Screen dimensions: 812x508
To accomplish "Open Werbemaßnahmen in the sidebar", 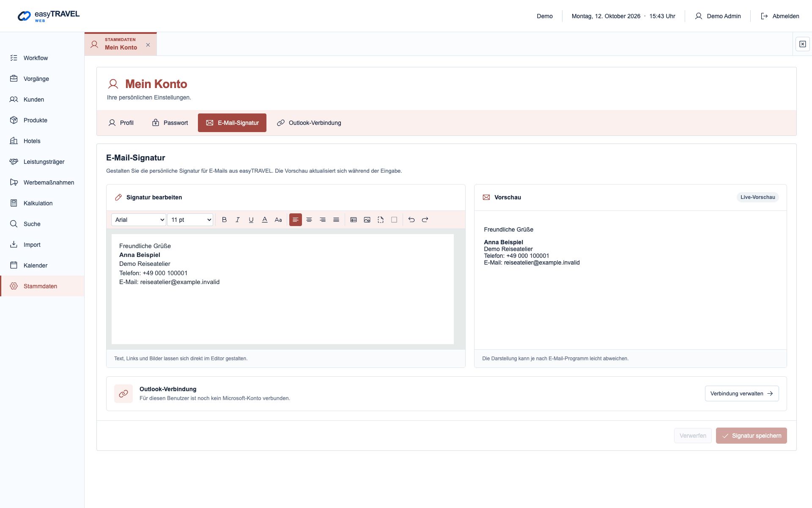I will point(42,182).
